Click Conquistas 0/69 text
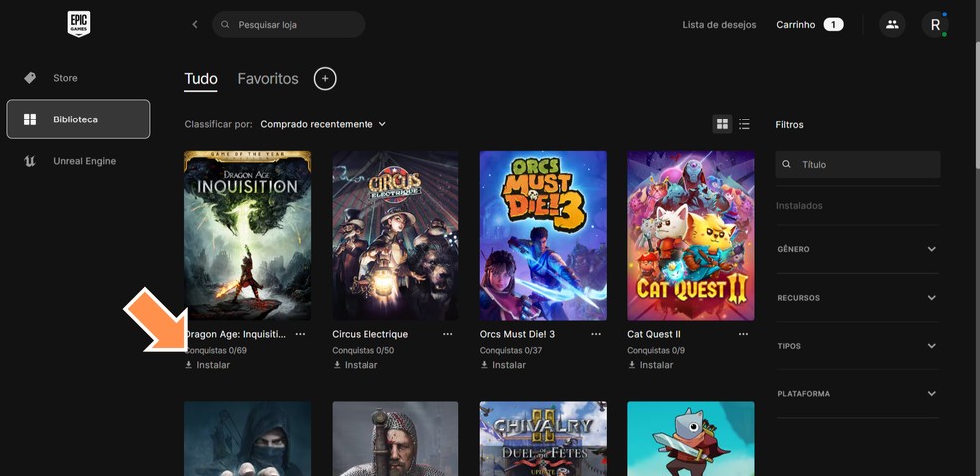This screenshot has height=476, width=980. pyautogui.click(x=216, y=350)
